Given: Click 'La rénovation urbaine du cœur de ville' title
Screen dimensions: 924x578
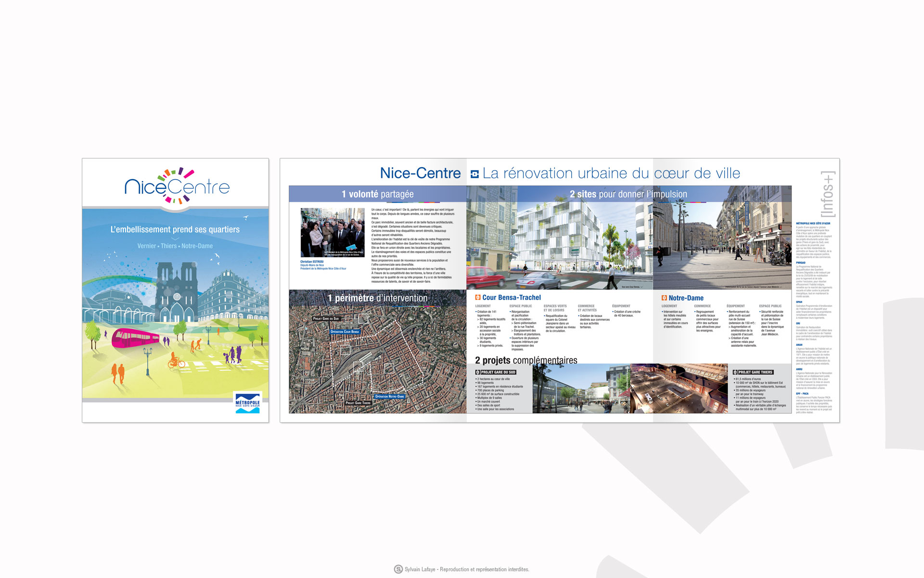Looking at the screenshot, I should pos(611,173).
